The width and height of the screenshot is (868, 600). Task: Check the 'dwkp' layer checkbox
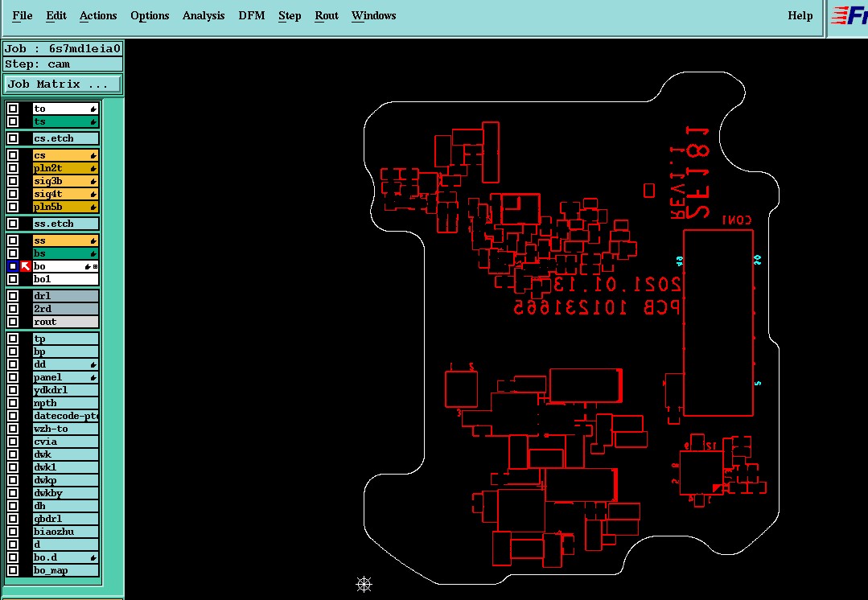(13, 480)
